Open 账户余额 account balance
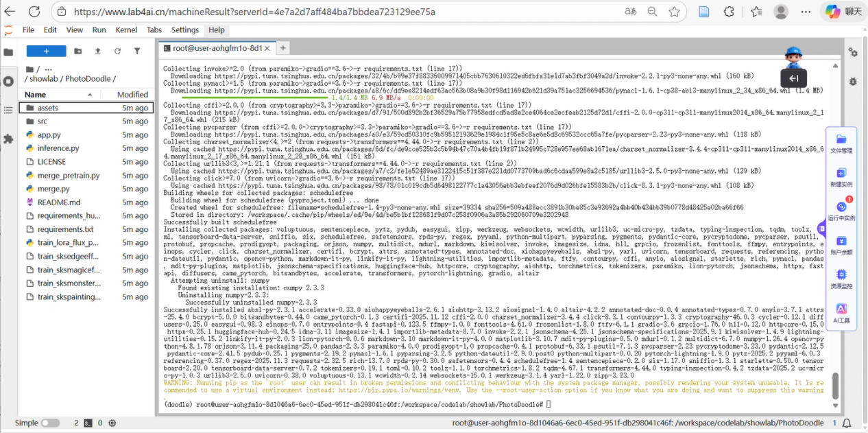This screenshot has width=868, height=433. click(841, 245)
